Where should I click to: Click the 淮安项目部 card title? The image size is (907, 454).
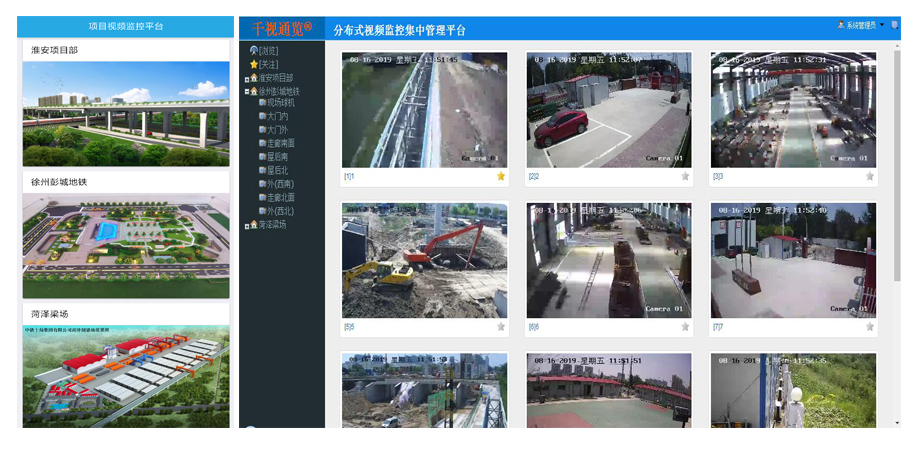54,50
